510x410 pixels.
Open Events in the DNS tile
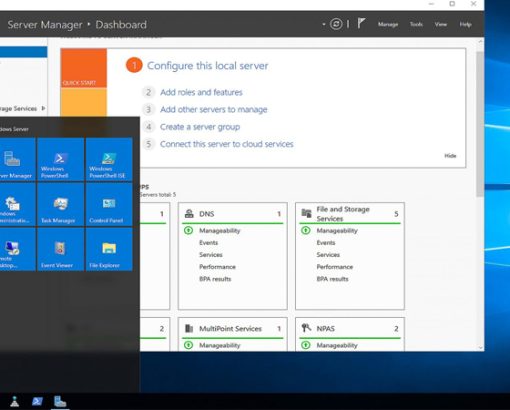click(208, 243)
